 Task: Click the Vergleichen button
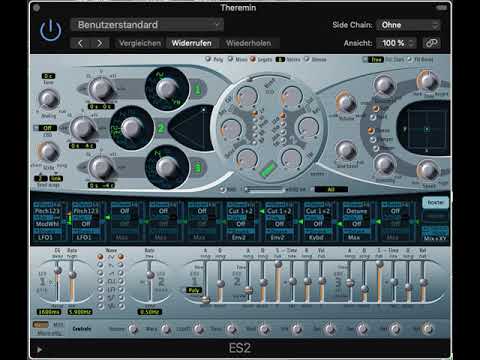(140, 43)
